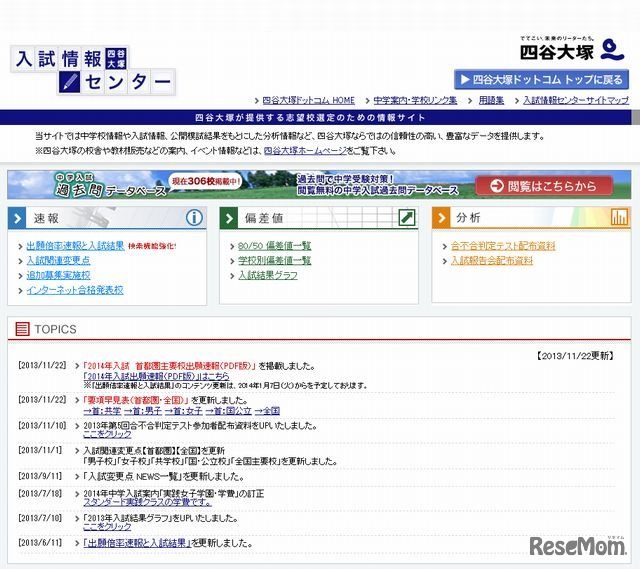The height and width of the screenshot is (569, 640).
Task: Open 入試結果グラフ link
Action: [268, 276]
